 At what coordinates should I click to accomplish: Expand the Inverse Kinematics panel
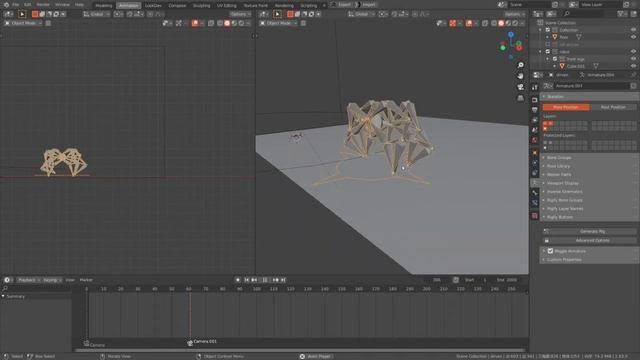564,192
